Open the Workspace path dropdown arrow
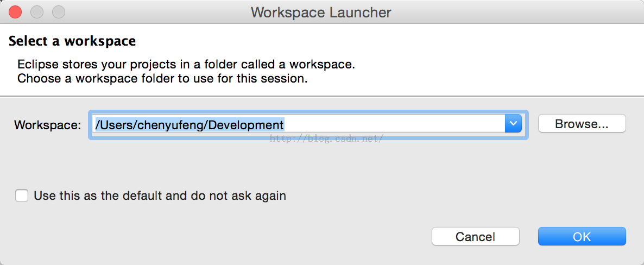Screen dimensions: 644x265 pyautogui.click(x=513, y=124)
